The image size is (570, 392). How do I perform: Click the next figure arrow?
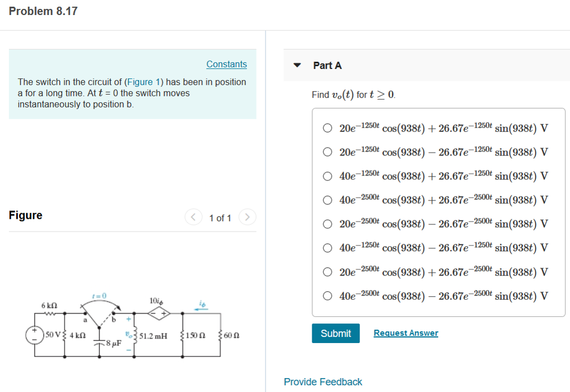(247, 217)
